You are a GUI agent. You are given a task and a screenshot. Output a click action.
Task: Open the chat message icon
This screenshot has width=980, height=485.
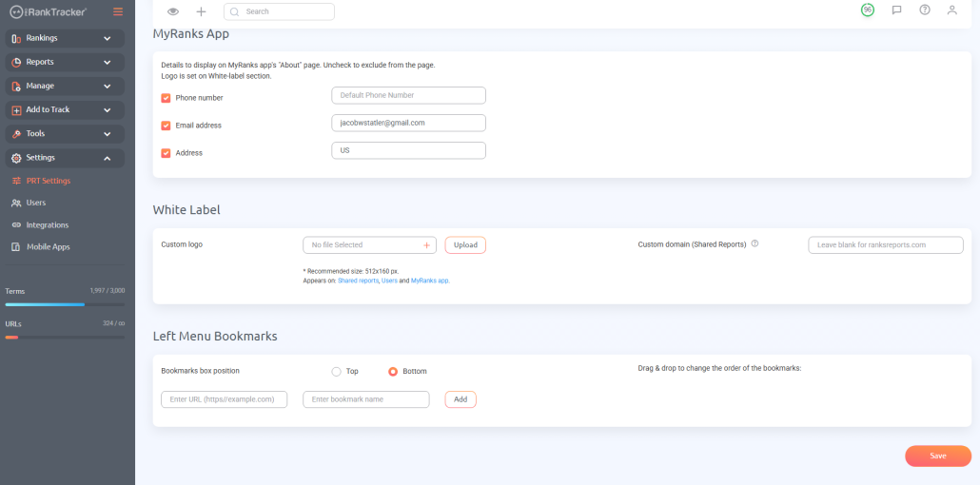click(897, 10)
